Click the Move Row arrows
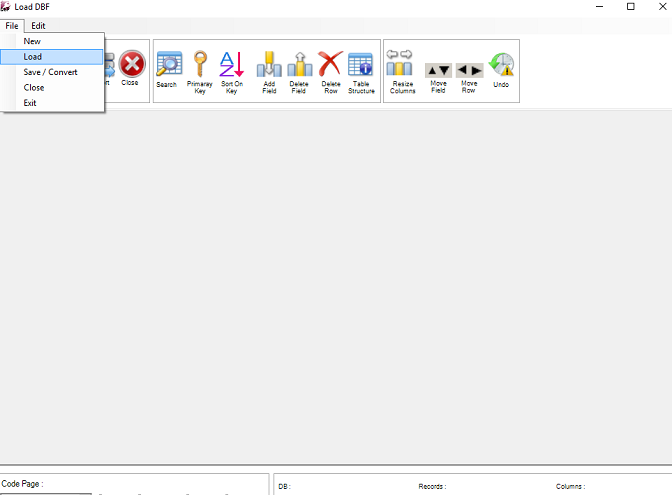This screenshot has height=495, width=672. [469, 71]
